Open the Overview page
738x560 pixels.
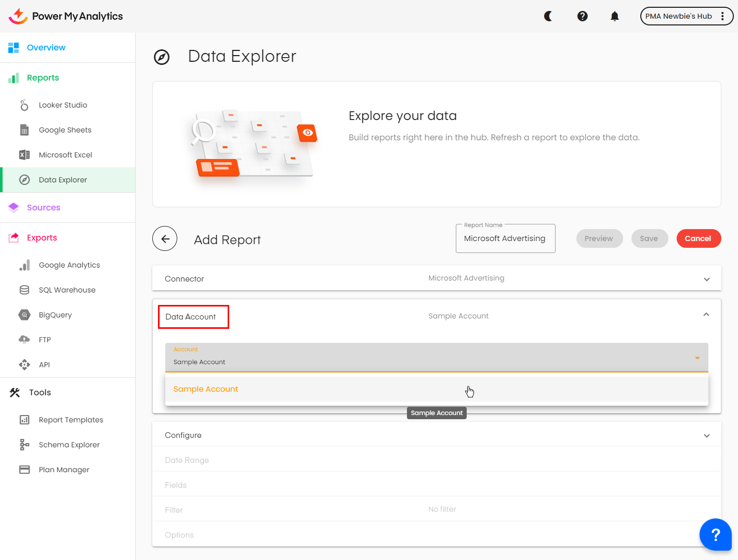click(46, 48)
